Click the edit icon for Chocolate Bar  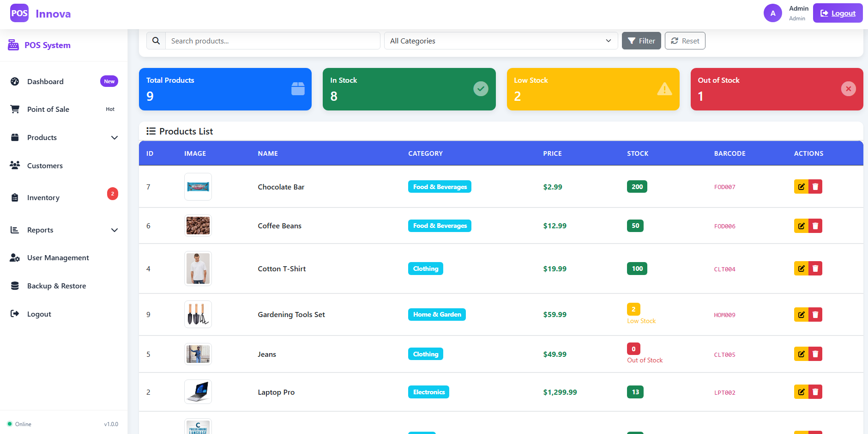click(x=801, y=187)
